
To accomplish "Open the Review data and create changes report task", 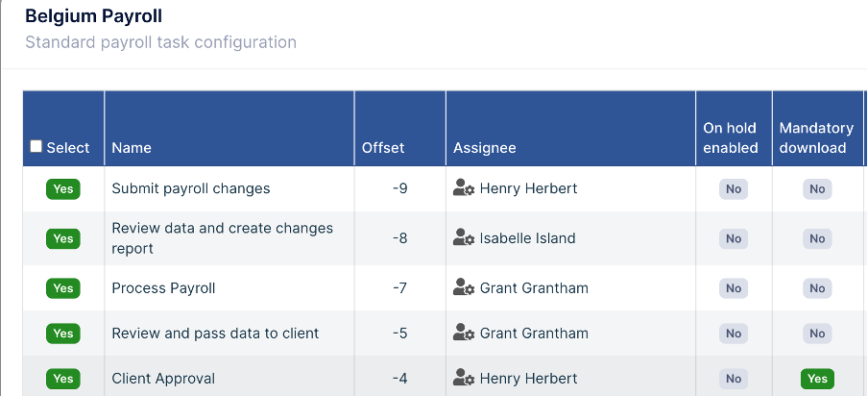I will click(x=222, y=238).
